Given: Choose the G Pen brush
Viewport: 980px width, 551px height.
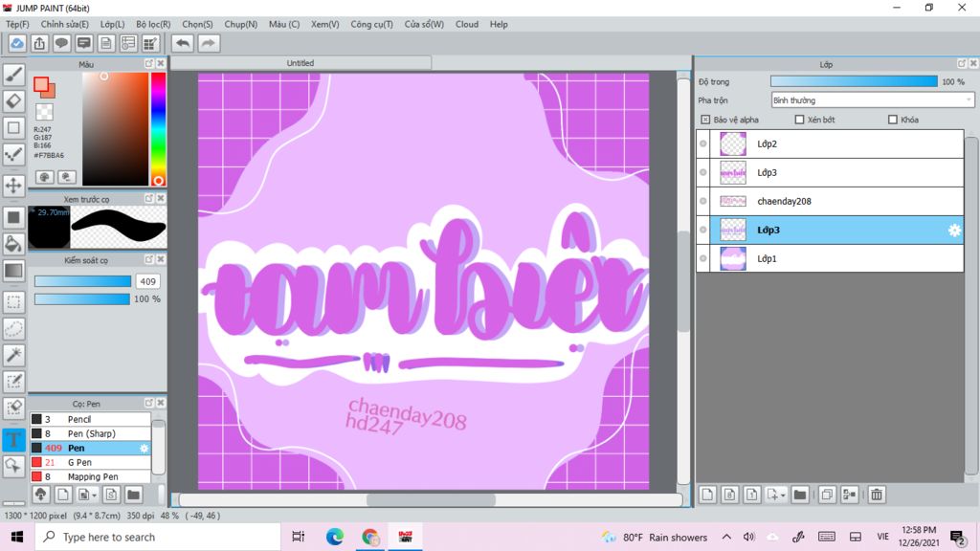Looking at the screenshot, I should [90, 462].
